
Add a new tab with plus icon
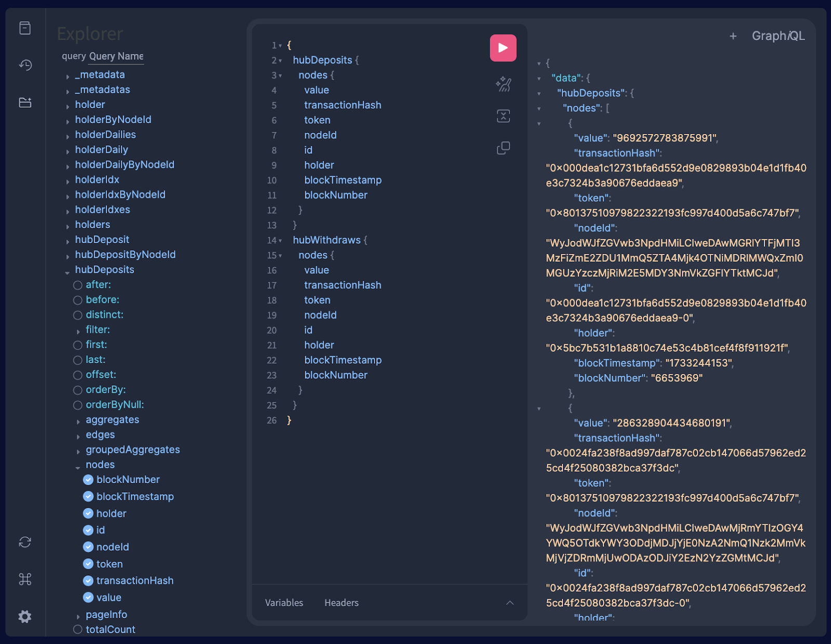point(733,36)
